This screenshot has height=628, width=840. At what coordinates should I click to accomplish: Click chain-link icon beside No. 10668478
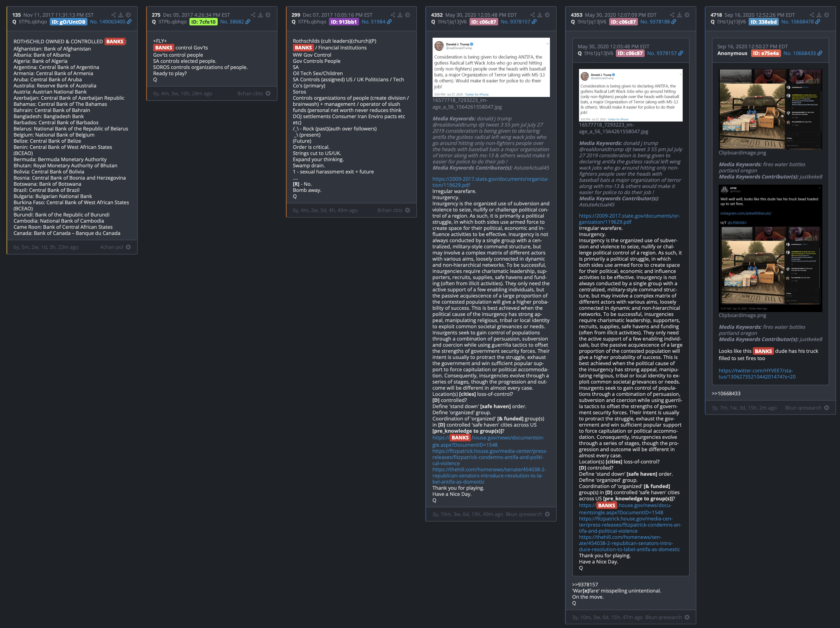click(x=818, y=22)
